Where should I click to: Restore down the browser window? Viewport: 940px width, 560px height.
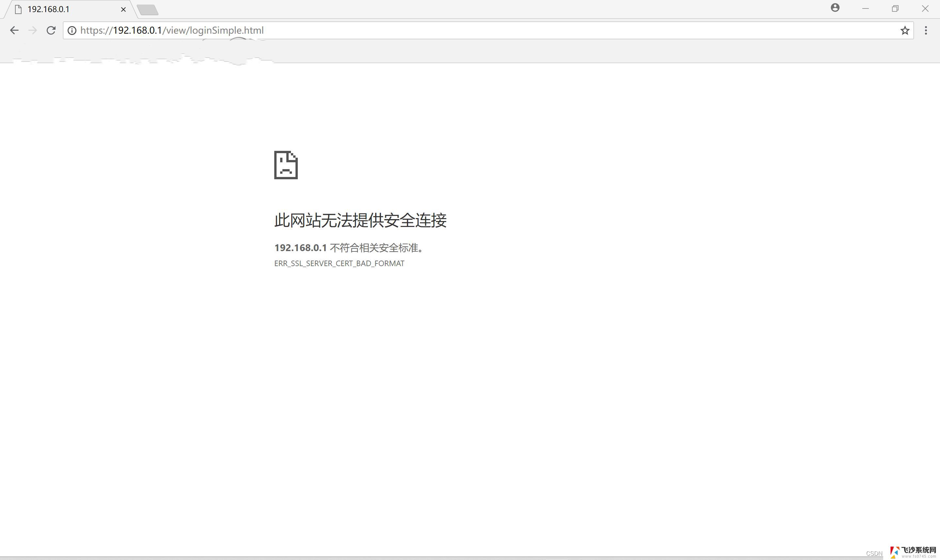pyautogui.click(x=895, y=8)
